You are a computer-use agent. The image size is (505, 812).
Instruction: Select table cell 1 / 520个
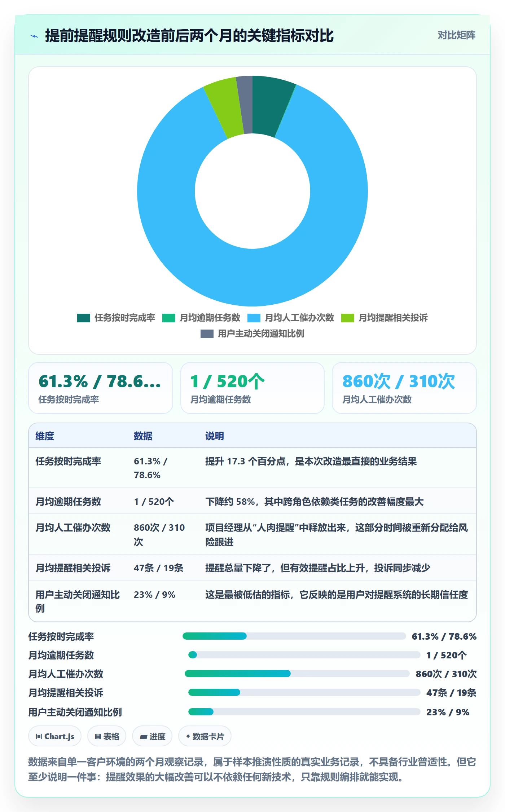click(x=154, y=502)
